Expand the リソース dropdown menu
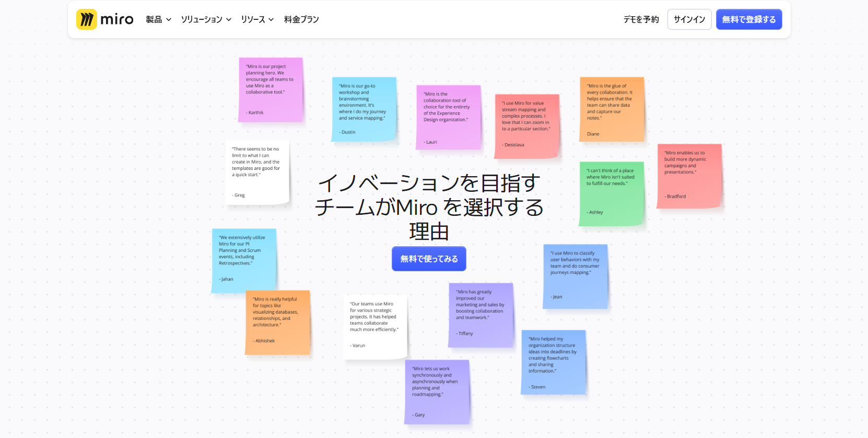The width and height of the screenshot is (868, 438). [257, 19]
